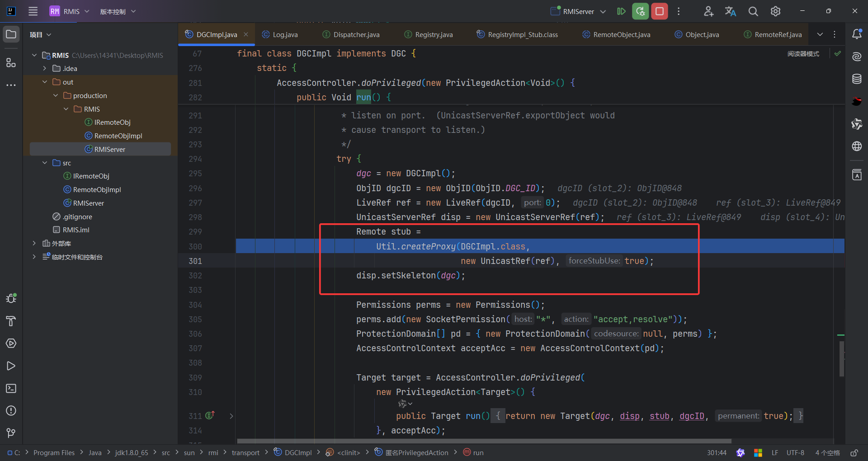Click the green inspection checkmark
This screenshot has height=461, width=868.
(x=838, y=53)
